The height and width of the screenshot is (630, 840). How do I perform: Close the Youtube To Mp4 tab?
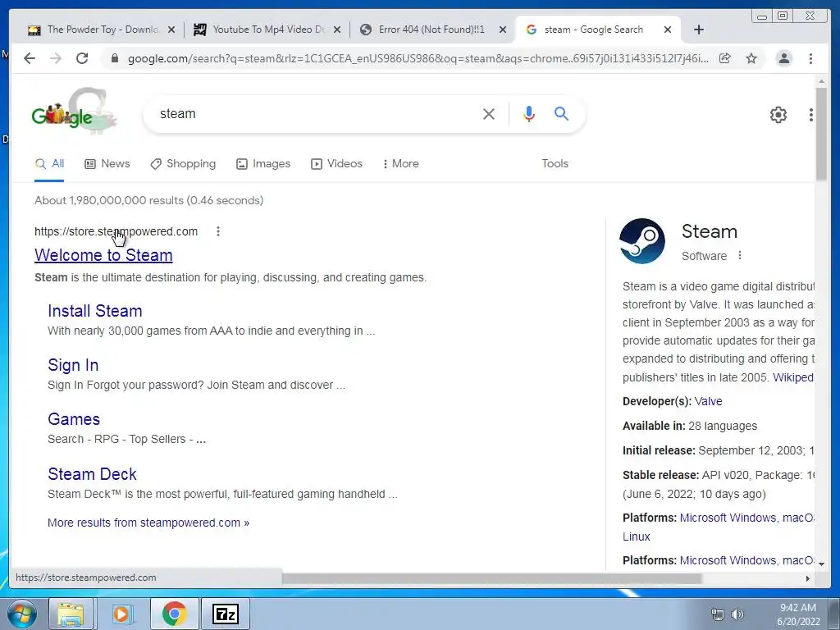(x=337, y=30)
